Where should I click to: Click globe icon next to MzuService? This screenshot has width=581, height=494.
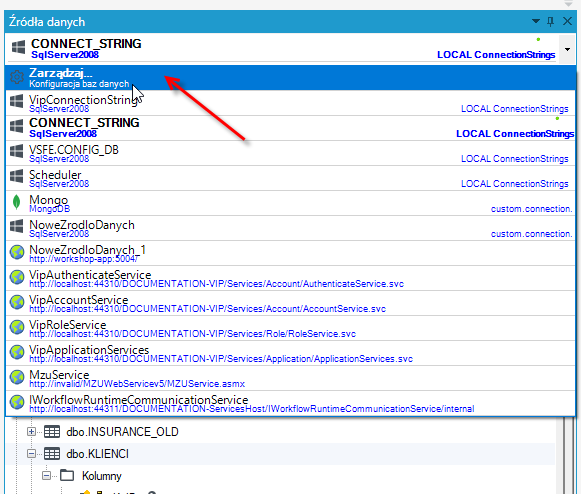tap(17, 377)
